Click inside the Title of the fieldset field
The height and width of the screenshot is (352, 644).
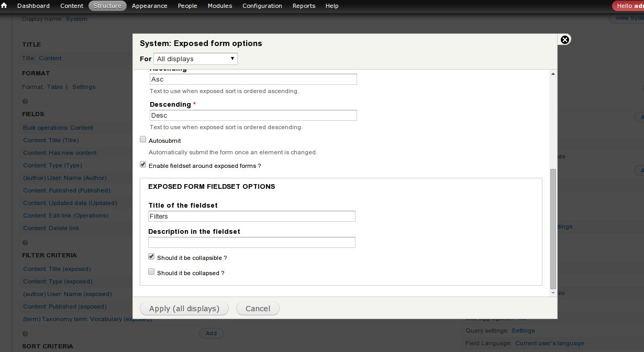click(x=251, y=216)
